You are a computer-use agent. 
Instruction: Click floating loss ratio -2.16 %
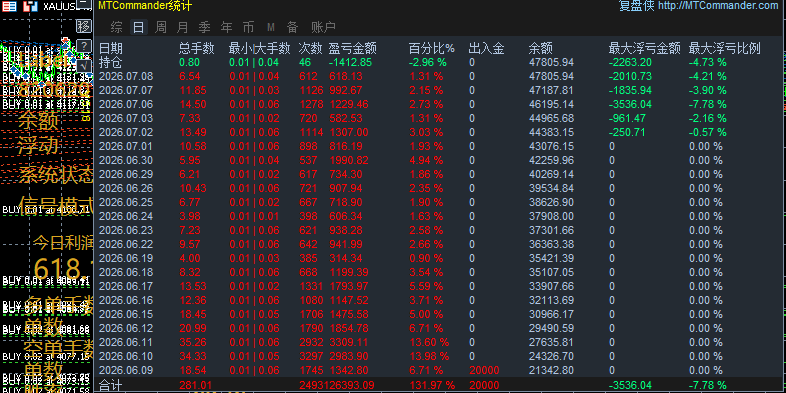[x=708, y=118]
